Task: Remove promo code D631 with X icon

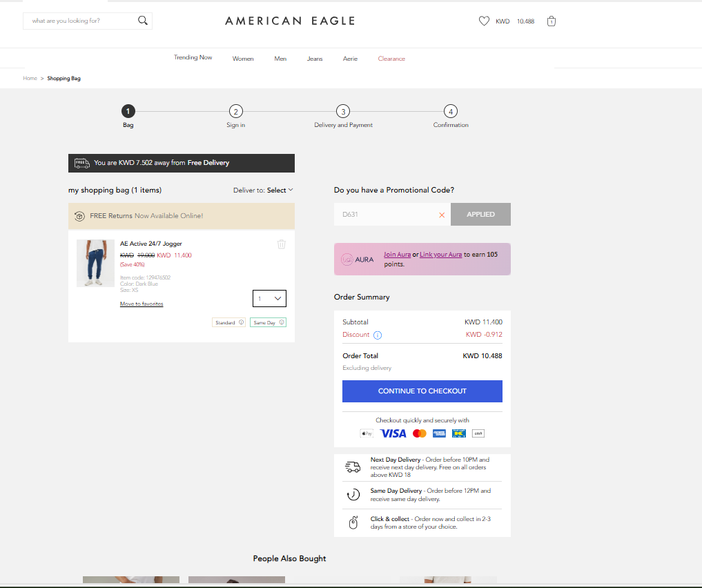Action: 442,215
